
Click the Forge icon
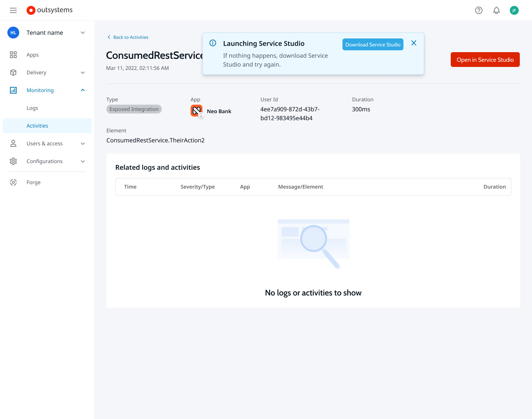click(13, 182)
